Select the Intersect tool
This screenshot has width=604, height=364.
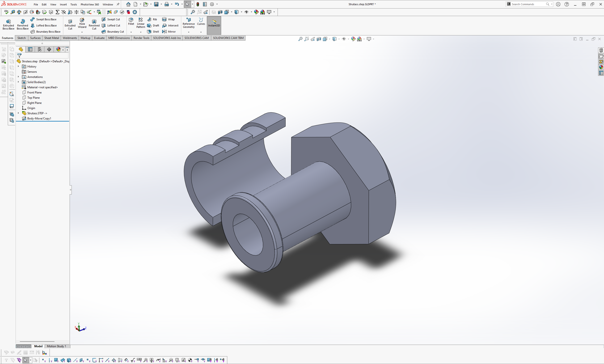tap(170, 25)
